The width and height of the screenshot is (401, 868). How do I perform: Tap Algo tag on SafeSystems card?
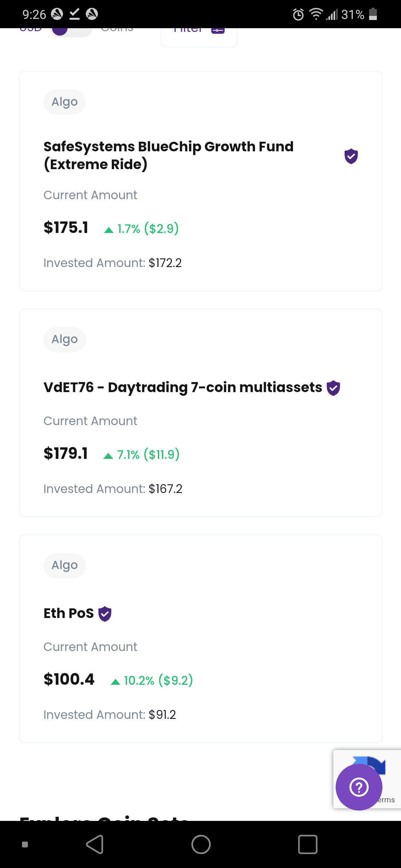point(65,102)
